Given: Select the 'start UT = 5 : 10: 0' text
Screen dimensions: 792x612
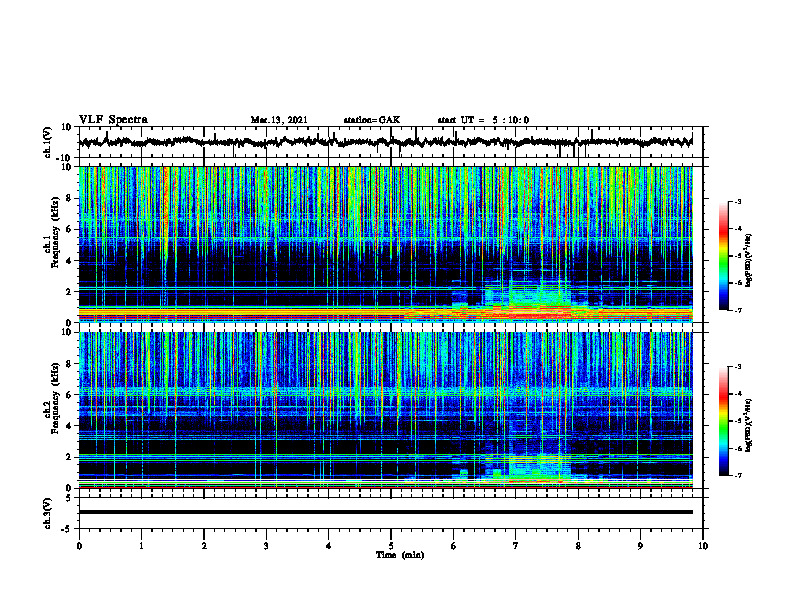Looking at the screenshot, I should click(x=483, y=120).
